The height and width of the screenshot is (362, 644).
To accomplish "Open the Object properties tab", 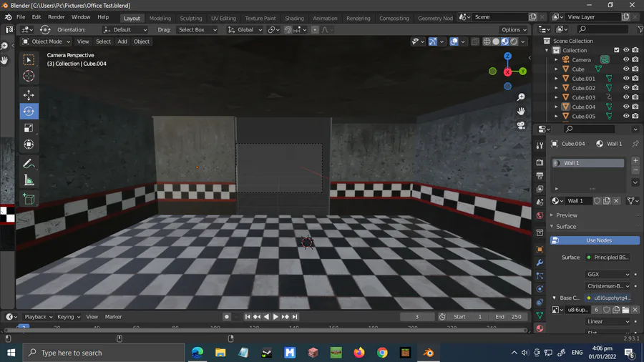I will pyautogui.click(x=540, y=249).
